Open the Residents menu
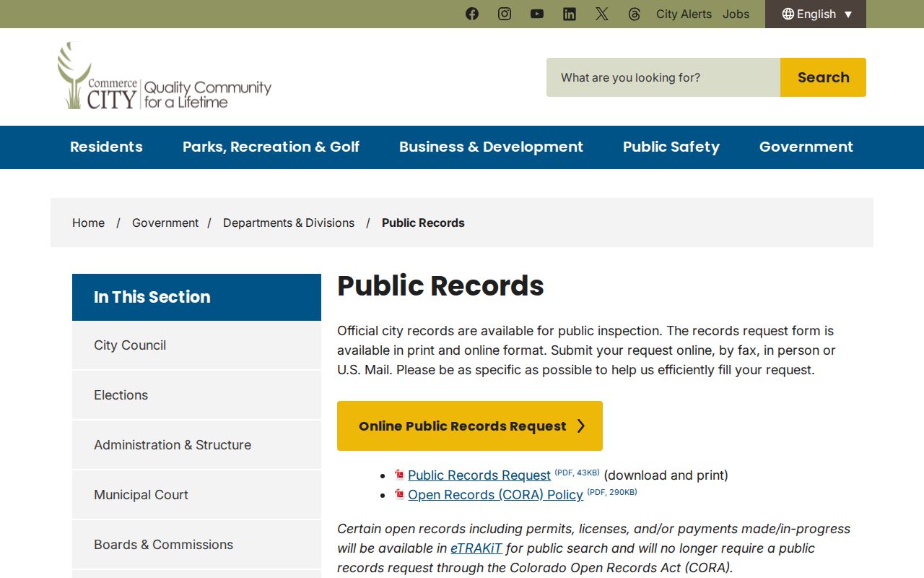The height and width of the screenshot is (578, 924). pyautogui.click(x=106, y=147)
